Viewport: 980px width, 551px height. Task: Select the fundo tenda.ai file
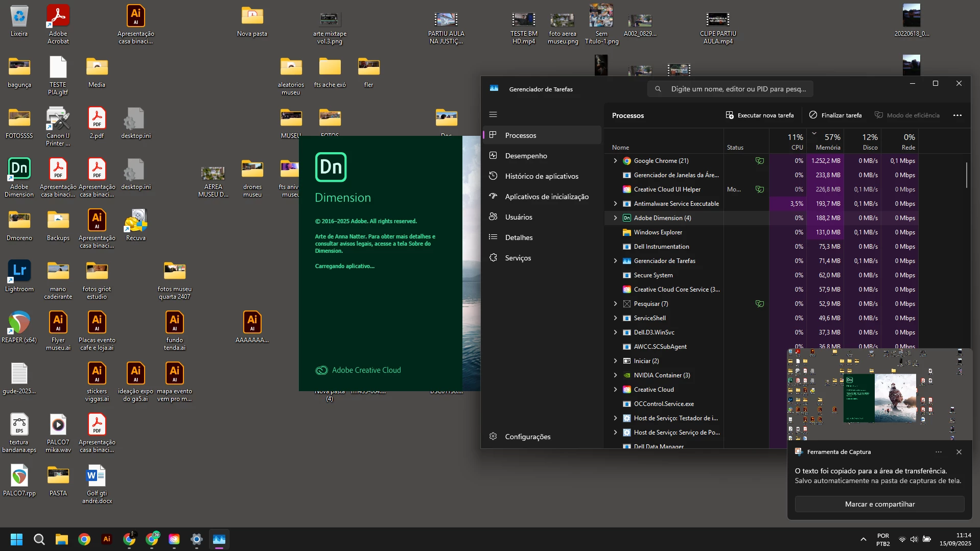click(175, 331)
